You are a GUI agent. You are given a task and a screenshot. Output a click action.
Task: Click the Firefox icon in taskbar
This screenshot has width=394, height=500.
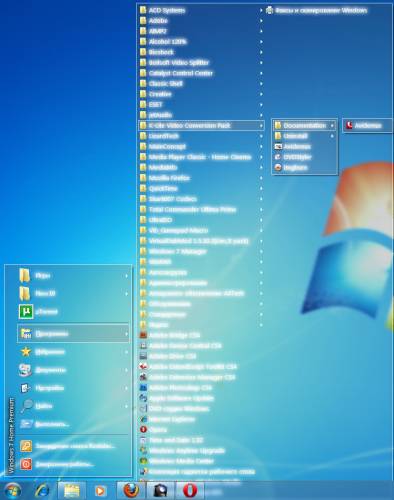click(x=131, y=490)
